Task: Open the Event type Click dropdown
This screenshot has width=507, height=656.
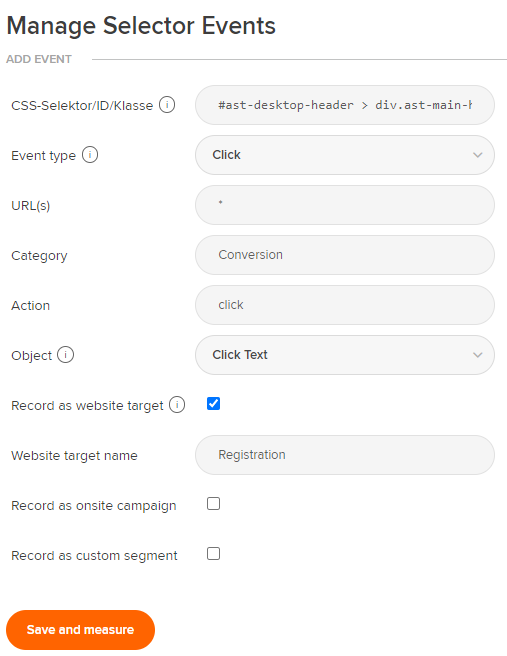Action: [x=345, y=155]
